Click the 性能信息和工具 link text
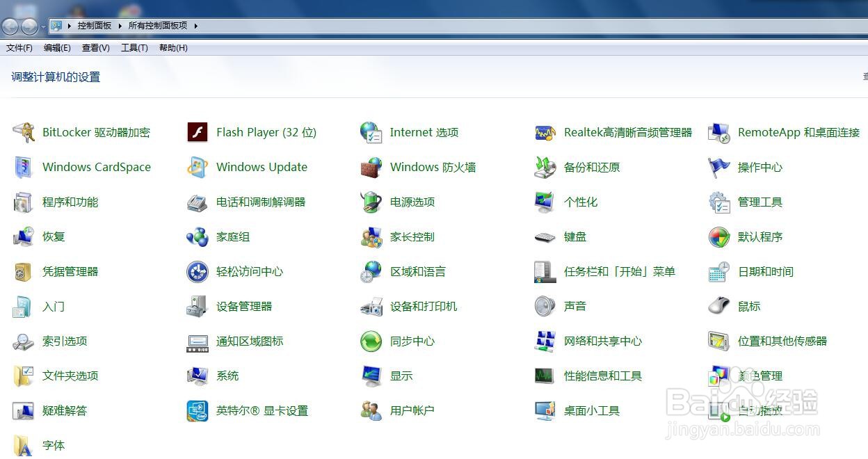Image resolution: width=868 pixels, height=459 pixels. [603, 376]
